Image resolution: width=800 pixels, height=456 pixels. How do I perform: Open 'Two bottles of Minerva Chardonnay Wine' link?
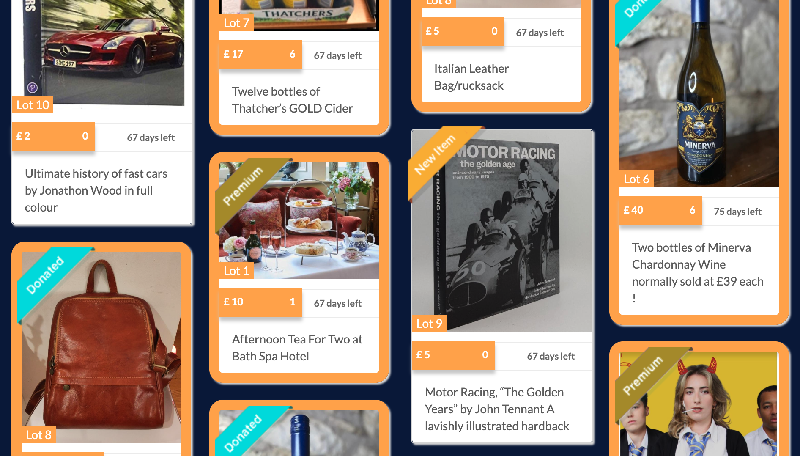[x=698, y=272]
